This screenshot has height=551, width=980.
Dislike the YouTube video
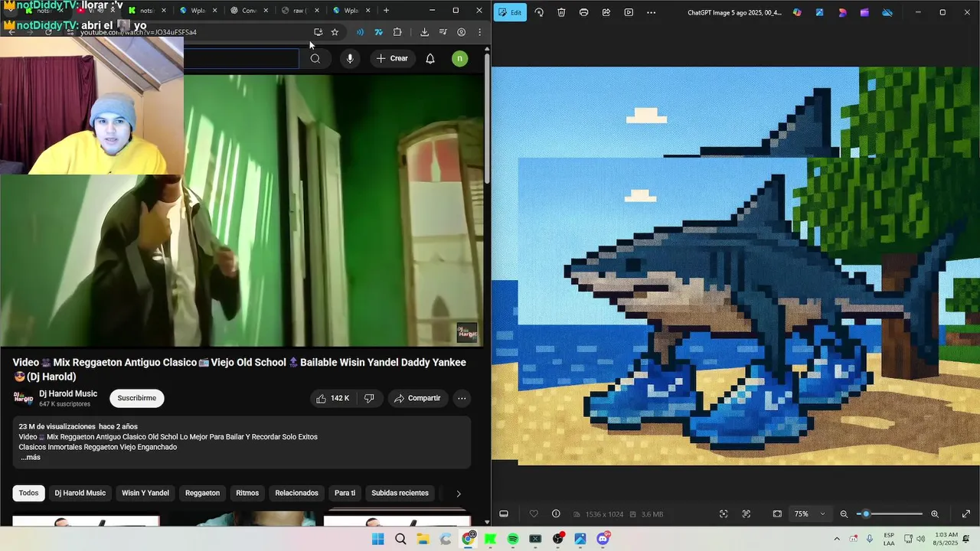click(x=369, y=398)
